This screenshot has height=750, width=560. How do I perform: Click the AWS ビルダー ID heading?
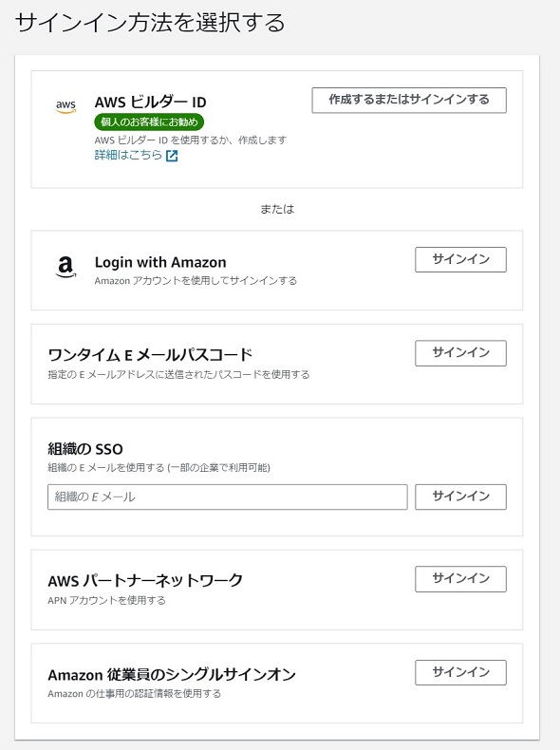coord(150,102)
